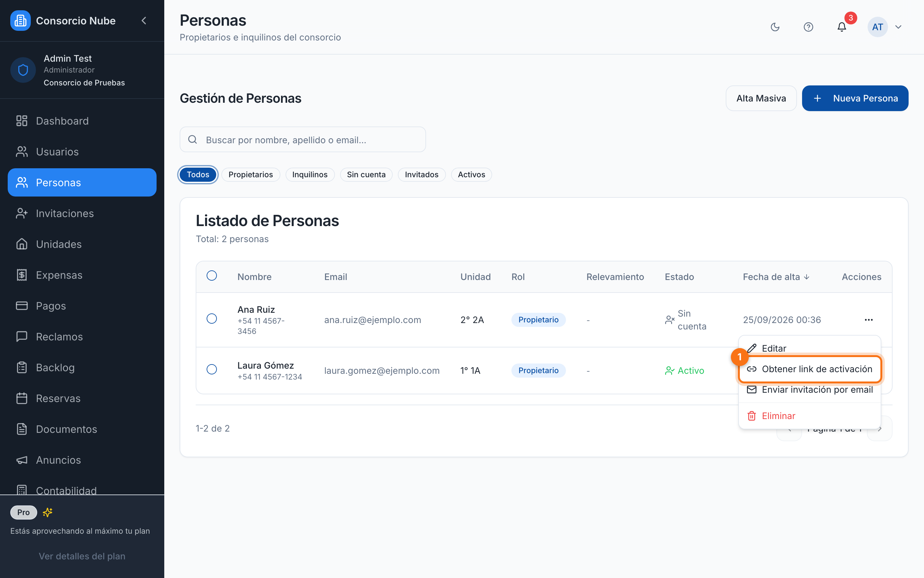Click the AT user avatar
The height and width of the screenshot is (578, 924).
[877, 27]
